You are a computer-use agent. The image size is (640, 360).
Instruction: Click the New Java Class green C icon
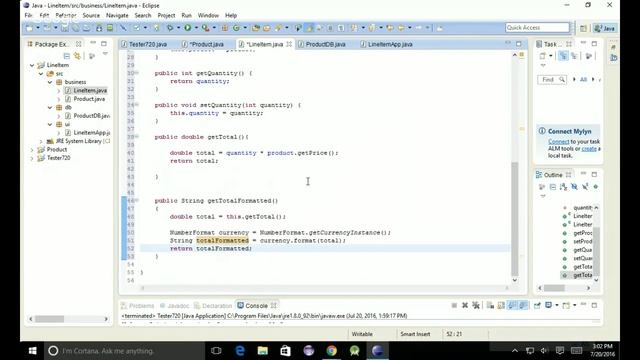tap(236, 28)
